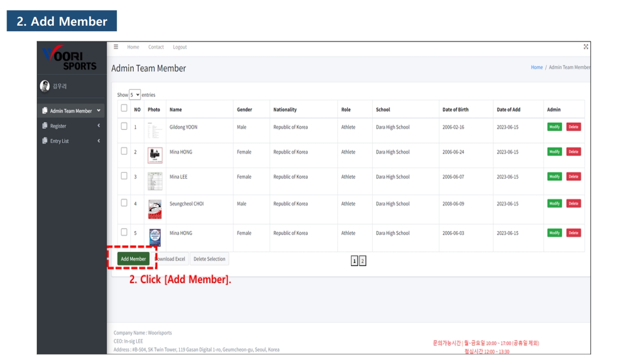Delete the Gildong YOON entry
Screen dimensions: 644x362
[574, 127]
